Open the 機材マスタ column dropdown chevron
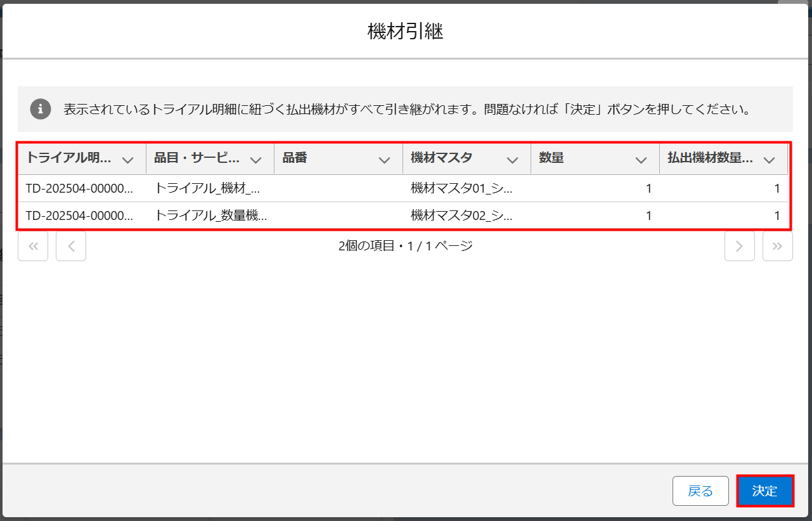812x521 pixels. click(512, 160)
